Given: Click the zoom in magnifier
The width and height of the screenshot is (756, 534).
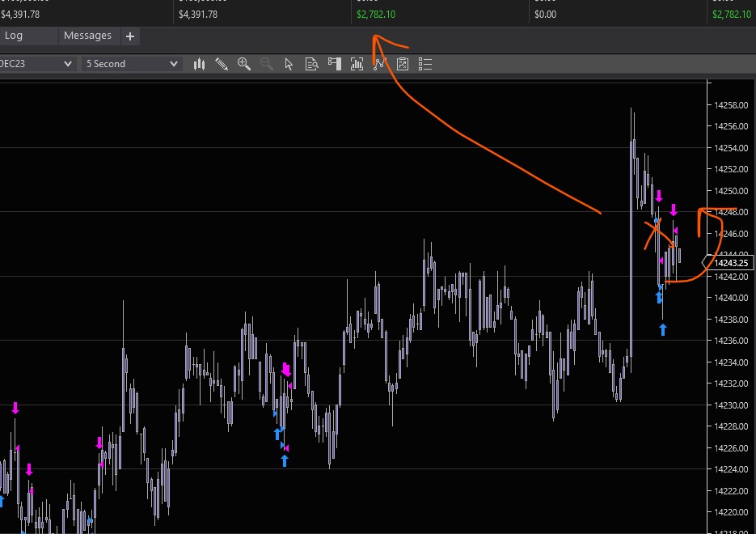Looking at the screenshot, I should tap(244, 64).
